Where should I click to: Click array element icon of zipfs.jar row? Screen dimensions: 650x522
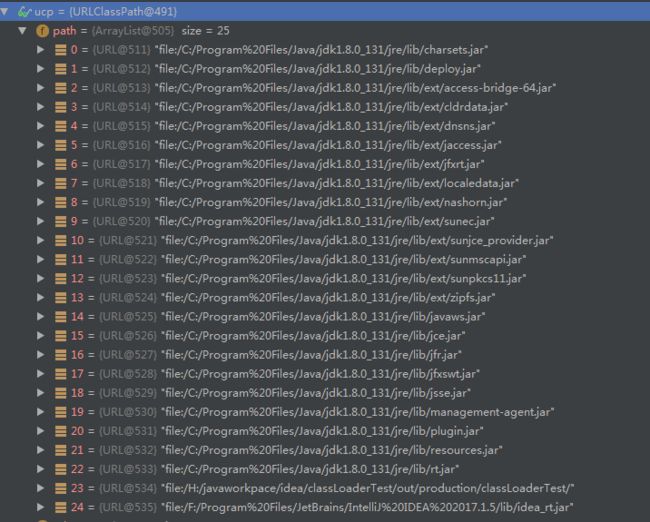[x=61, y=298]
